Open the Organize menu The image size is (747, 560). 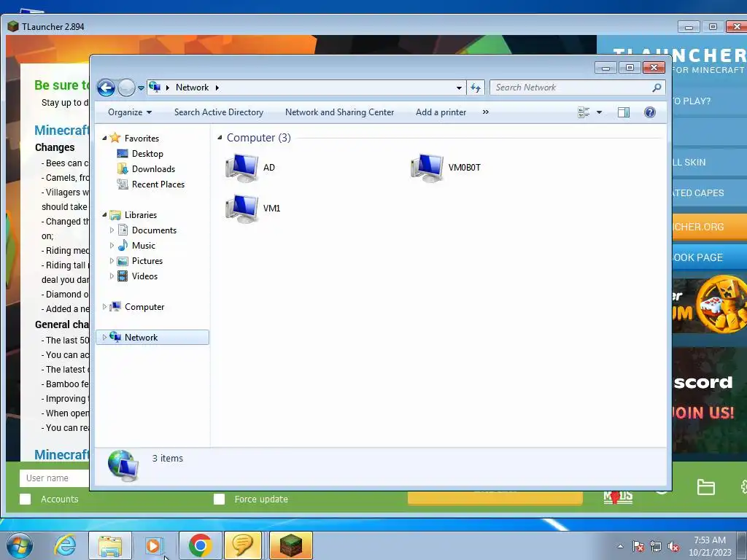click(130, 112)
